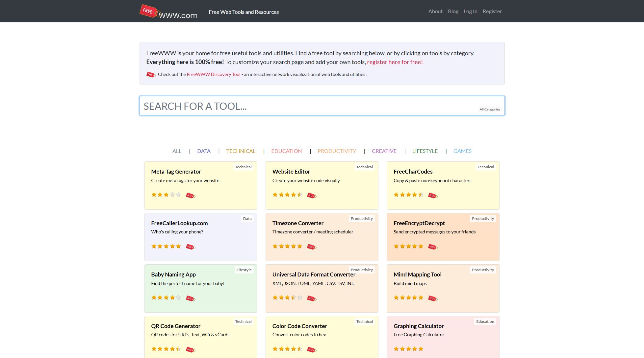Click the free tag icon on QR Code Generator
The image size is (644, 358).
click(x=191, y=350)
